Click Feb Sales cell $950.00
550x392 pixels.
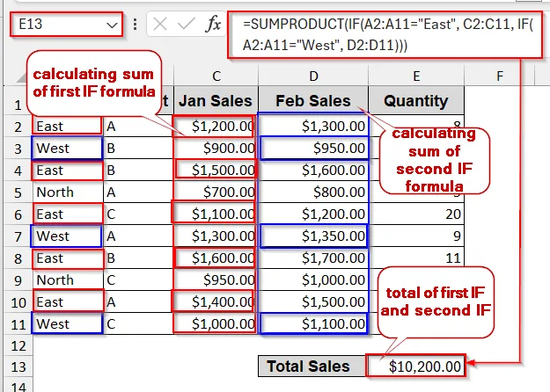[313, 149]
